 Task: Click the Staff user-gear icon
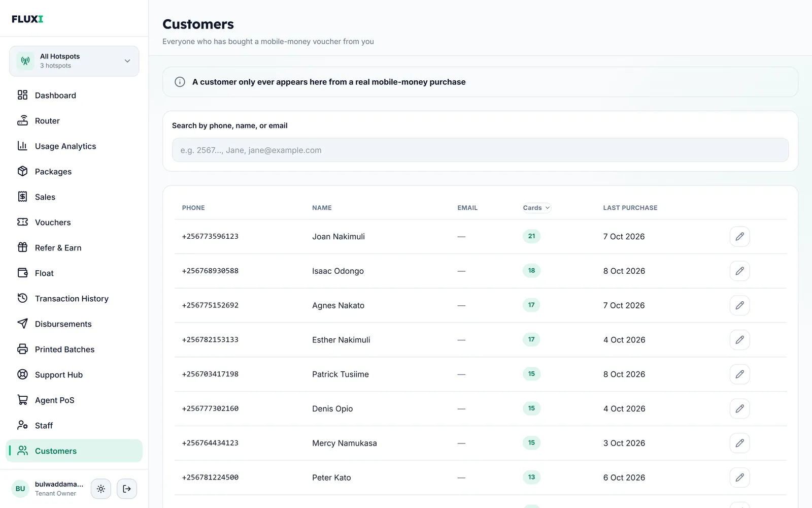coord(22,425)
